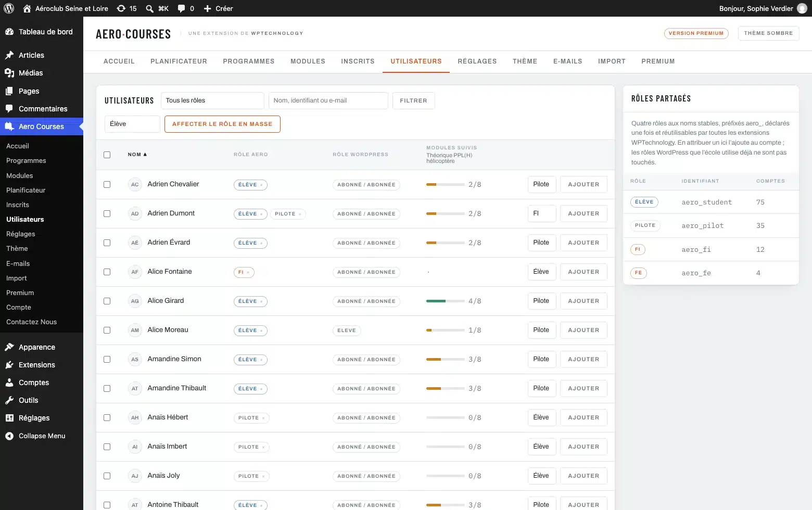
Task: Open the Apparence brush icon
Action: click(x=9, y=347)
